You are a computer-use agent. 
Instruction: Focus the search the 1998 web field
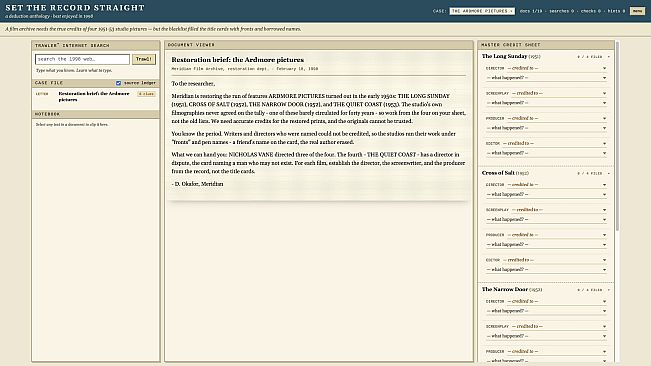tap(82, 59)
